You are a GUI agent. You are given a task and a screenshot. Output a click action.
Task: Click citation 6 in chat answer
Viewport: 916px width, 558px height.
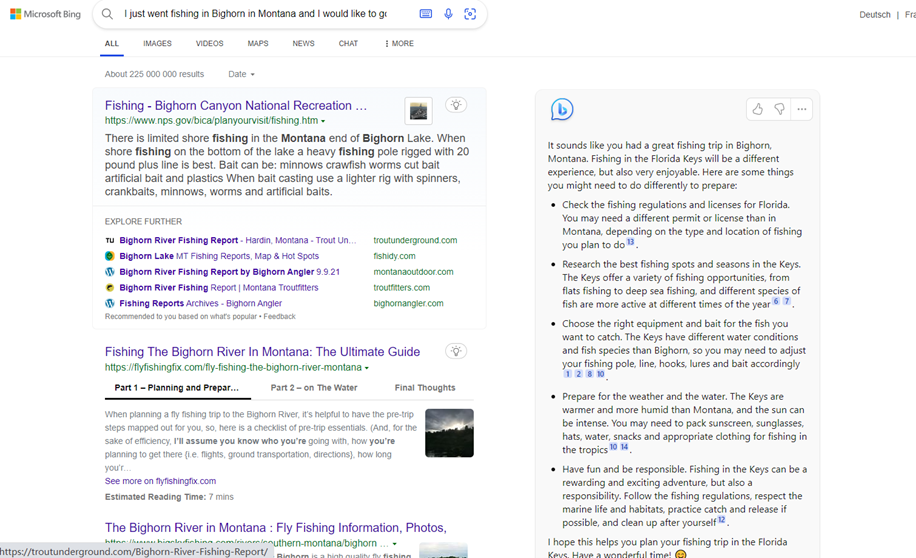(776, 301)
